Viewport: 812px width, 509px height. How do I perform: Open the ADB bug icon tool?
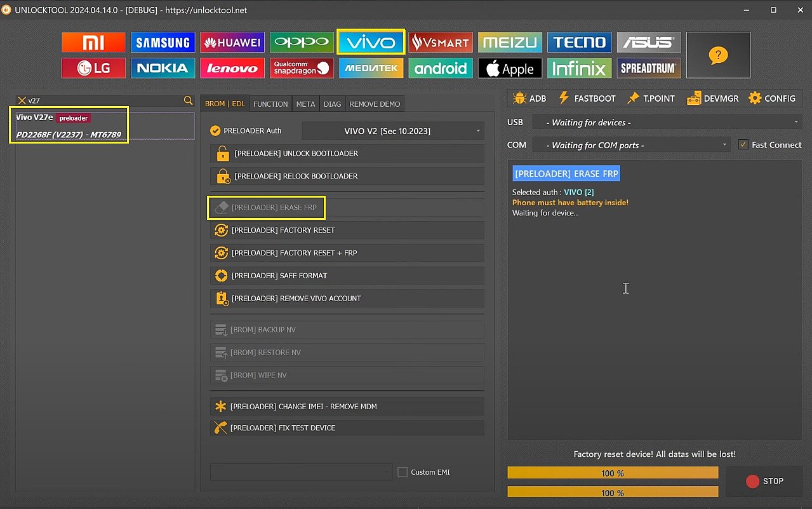[529, 98]
